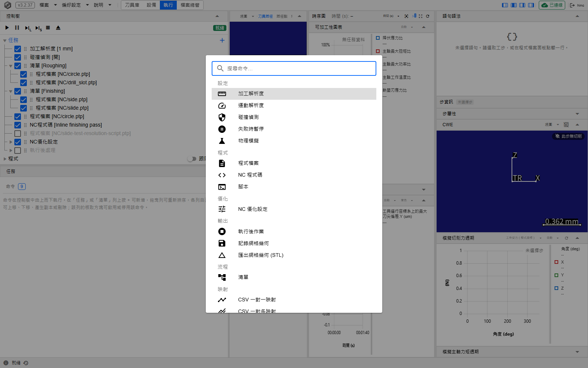Focus the 搜尋命令 search field

point(294,68)
